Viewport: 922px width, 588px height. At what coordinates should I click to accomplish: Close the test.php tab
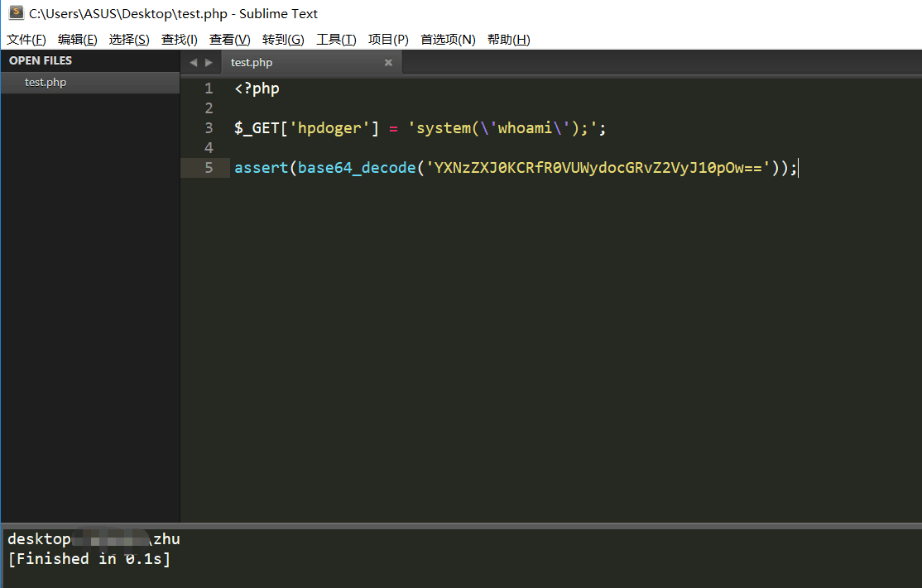[x=388, y=62]
